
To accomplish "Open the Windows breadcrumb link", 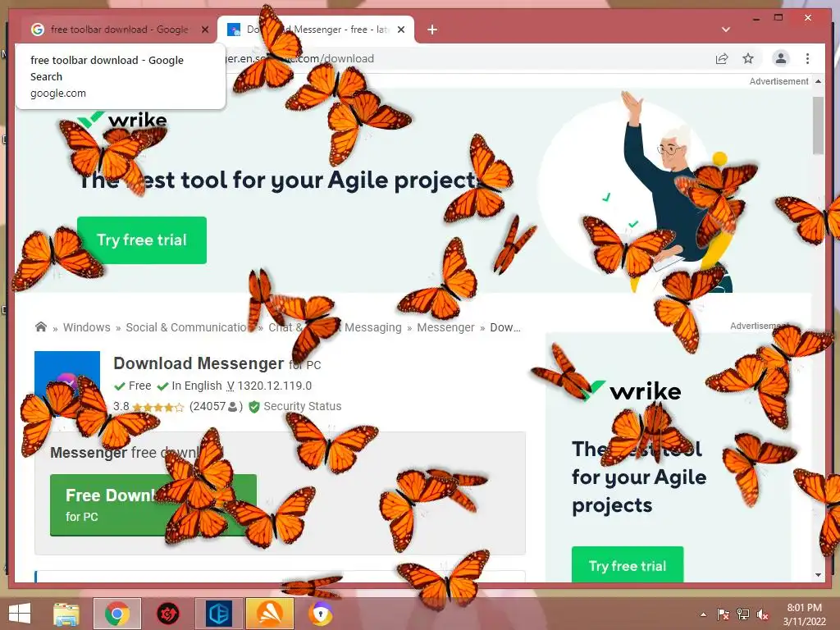I will 87,327.
